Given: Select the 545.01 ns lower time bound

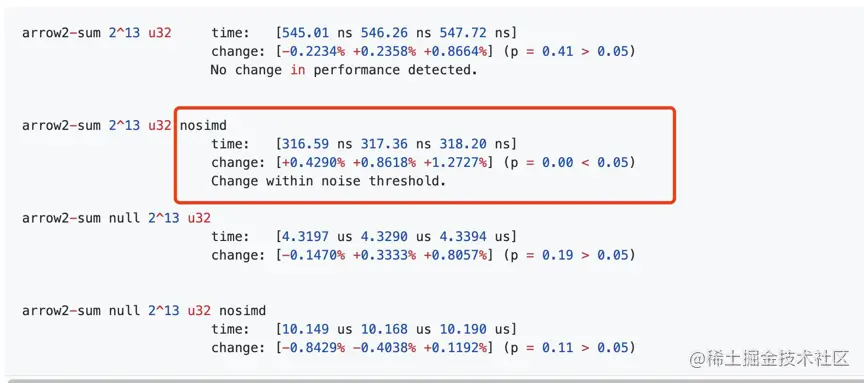Looking at the screenshot, I should pyautogui.click(x=310, y=33).
